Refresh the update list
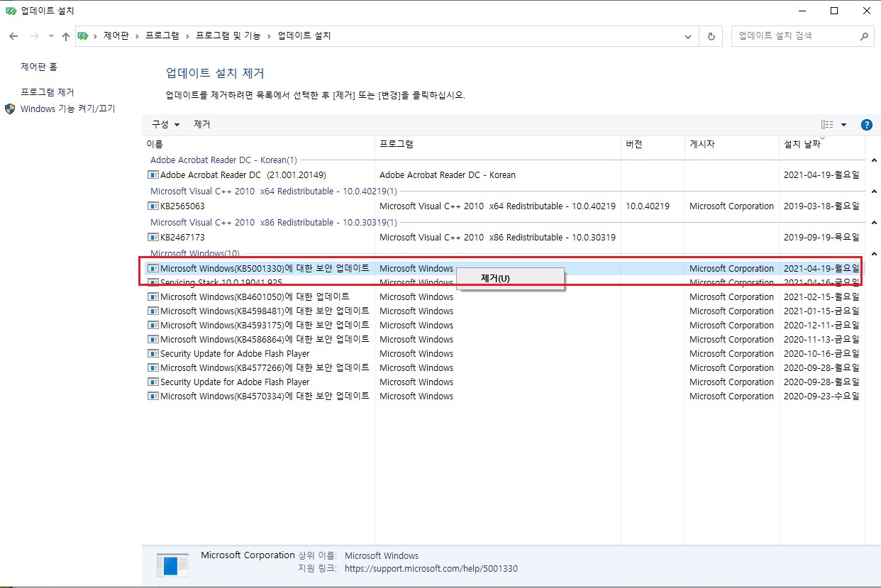The width and height of the screenshot is (881, 588). coord(711,35)
